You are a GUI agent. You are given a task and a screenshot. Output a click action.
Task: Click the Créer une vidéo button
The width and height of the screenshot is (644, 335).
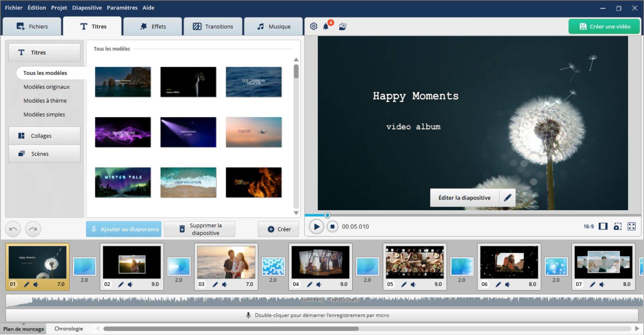tap(604, 26)
